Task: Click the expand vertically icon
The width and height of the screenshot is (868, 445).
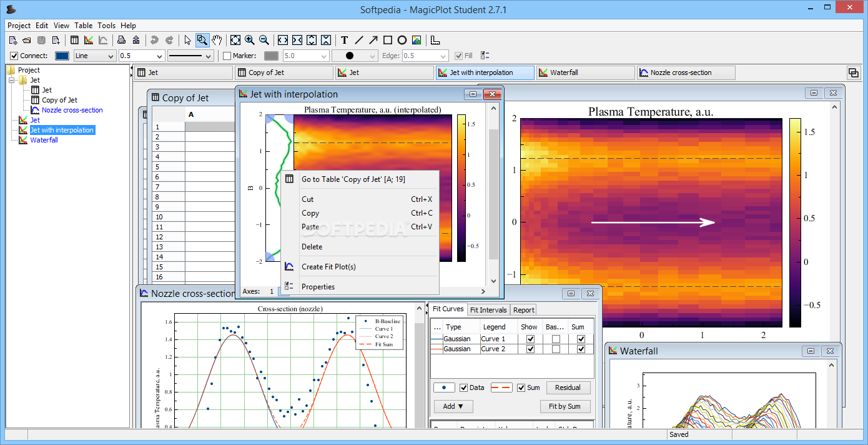Action: 311,40
